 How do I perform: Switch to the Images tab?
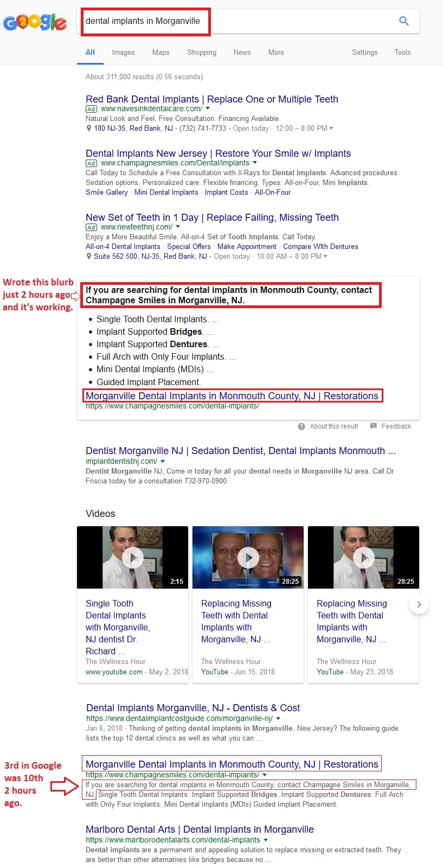pyautogui.click(x=123, y=53)
